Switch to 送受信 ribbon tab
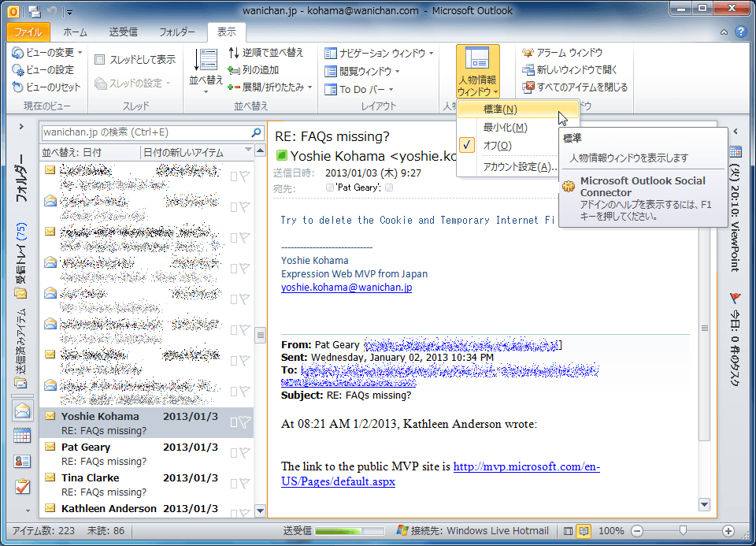The image size is (756, 546). (x=124, y=32)
